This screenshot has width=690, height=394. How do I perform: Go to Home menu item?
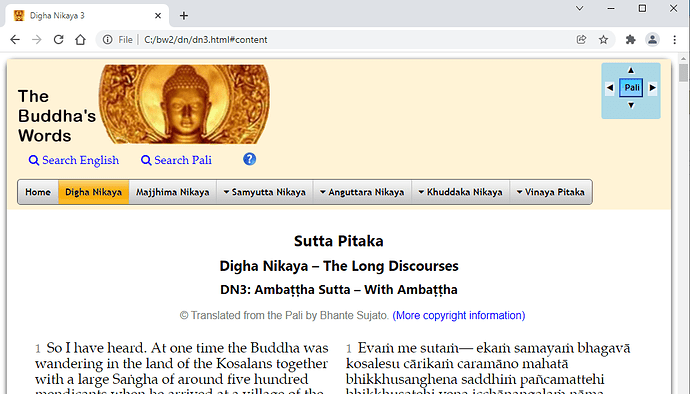(38, 192)
